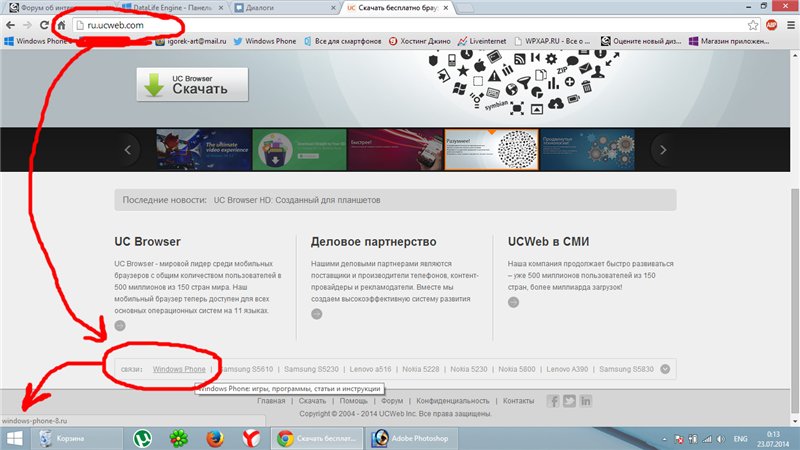Open Оцените новый диз... bookmark
The width and height of the screenshot is (800, 450).
click(641, 41)
